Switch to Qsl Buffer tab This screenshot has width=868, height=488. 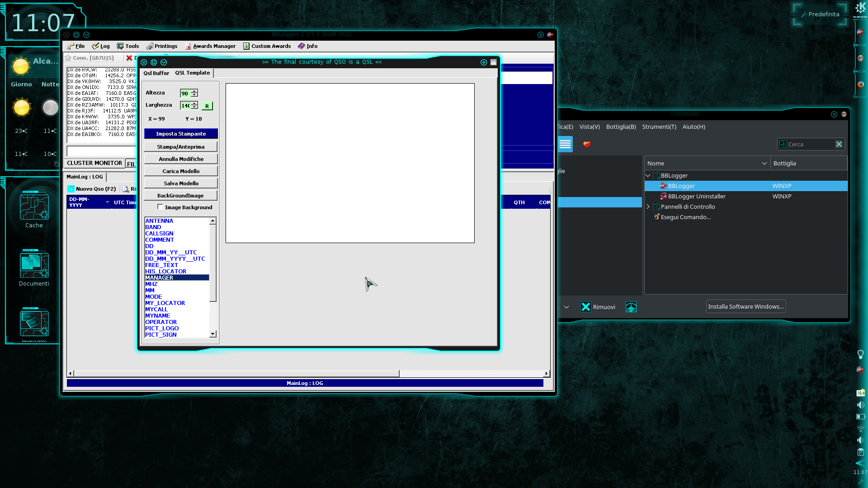click(156, 73)
